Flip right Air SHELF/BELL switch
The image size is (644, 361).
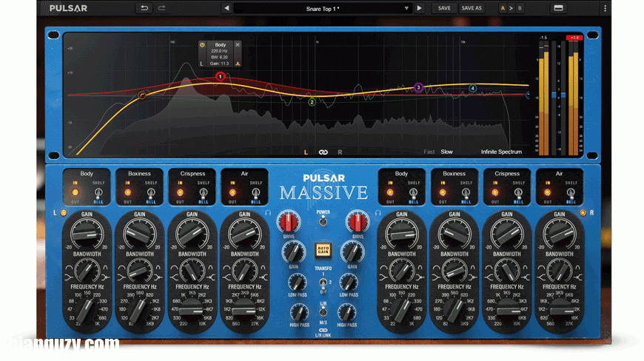click(571, 192)
